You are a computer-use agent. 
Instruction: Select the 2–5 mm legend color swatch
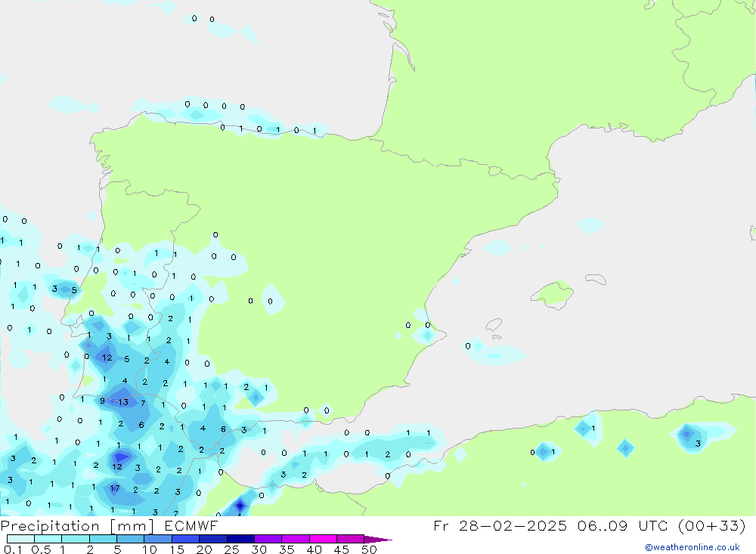coord(103,539)
